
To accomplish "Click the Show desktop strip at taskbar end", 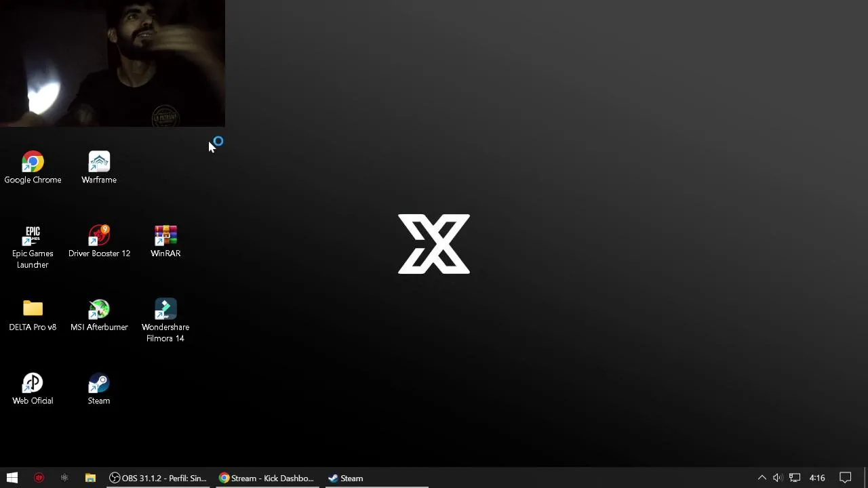I will click(865, 478).
